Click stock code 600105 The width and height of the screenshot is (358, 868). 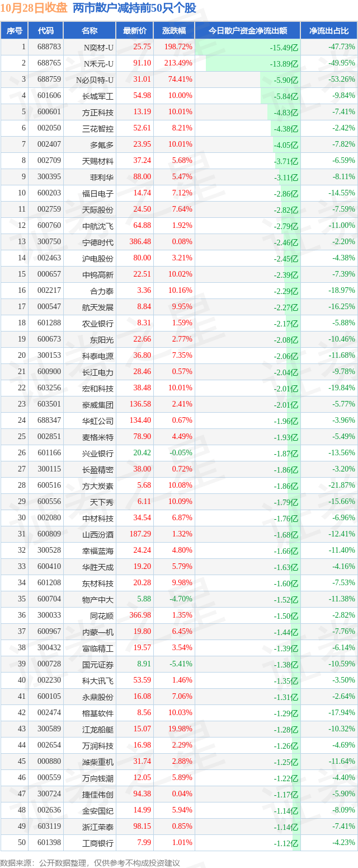[x=49, y=697]
